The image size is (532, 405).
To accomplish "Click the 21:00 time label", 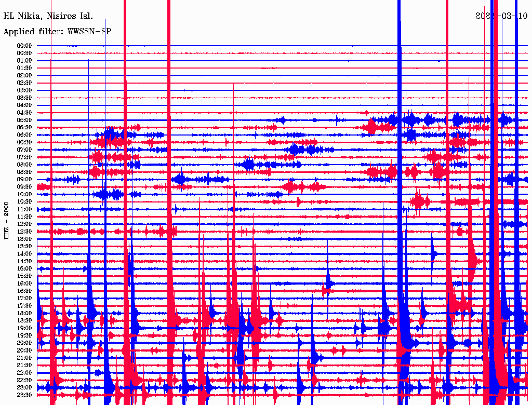I will pos(24,358).
